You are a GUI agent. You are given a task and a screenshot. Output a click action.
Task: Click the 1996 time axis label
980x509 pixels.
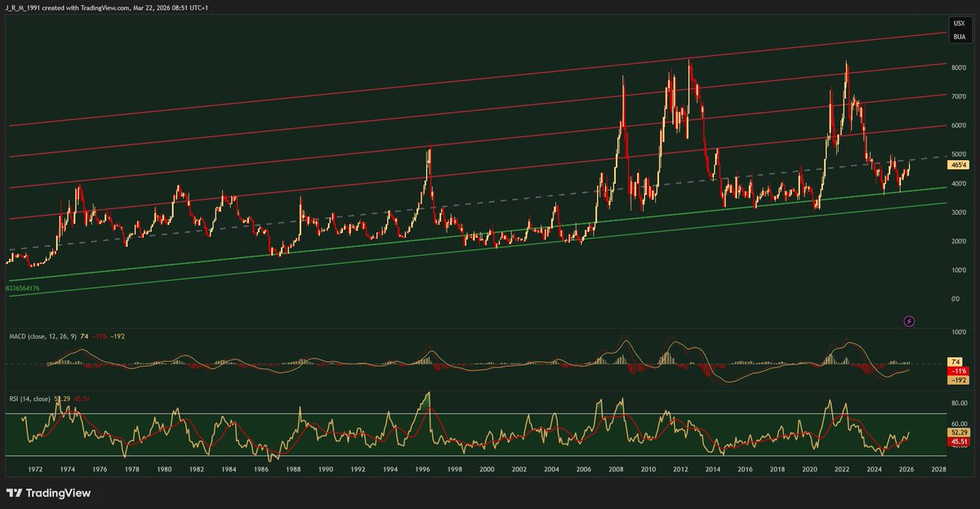[x=422, y=470]
